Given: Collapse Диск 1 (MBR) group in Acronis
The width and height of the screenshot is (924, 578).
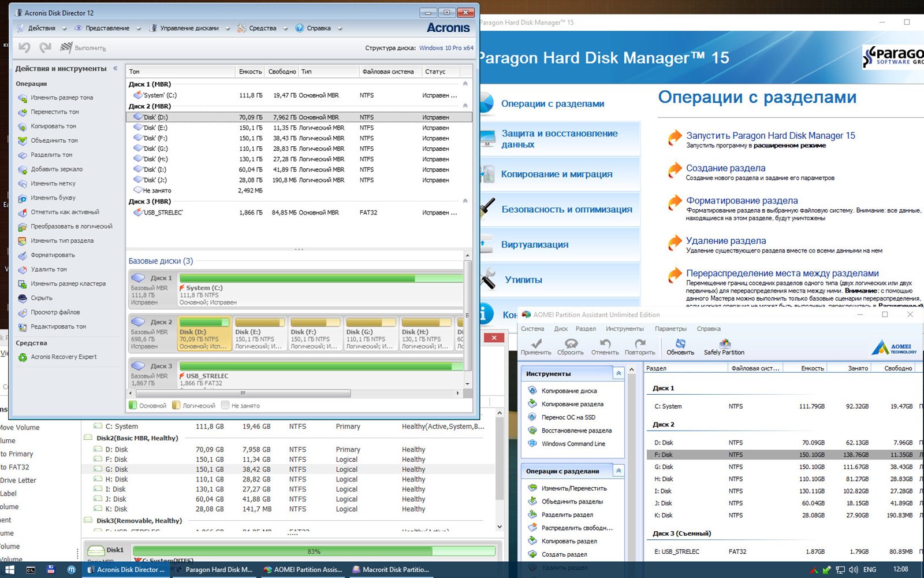Looking at the screenshot, I should coord(465,84).
